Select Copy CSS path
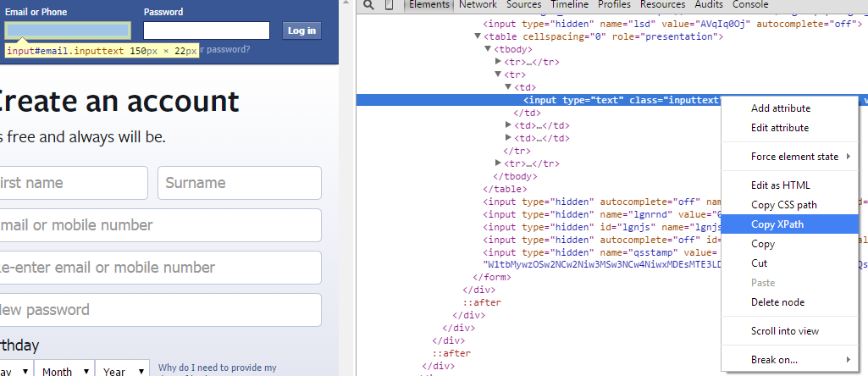The image size is (868, 376). pyautogui.click(x=790, y=205)
